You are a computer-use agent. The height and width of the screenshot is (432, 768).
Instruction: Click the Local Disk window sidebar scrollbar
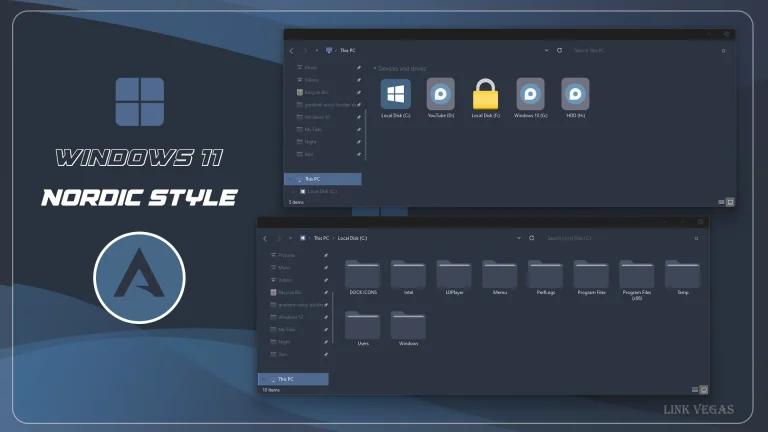(x=333, y=317)
